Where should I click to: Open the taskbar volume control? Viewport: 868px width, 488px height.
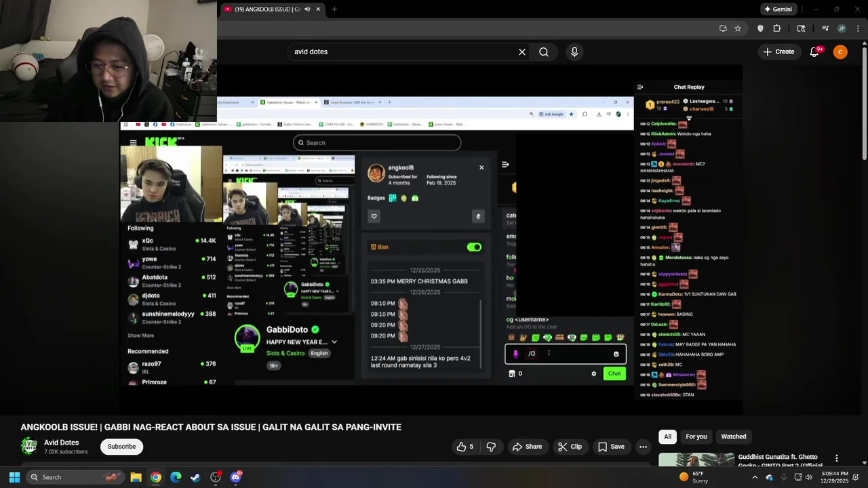[x=808, y=477]
